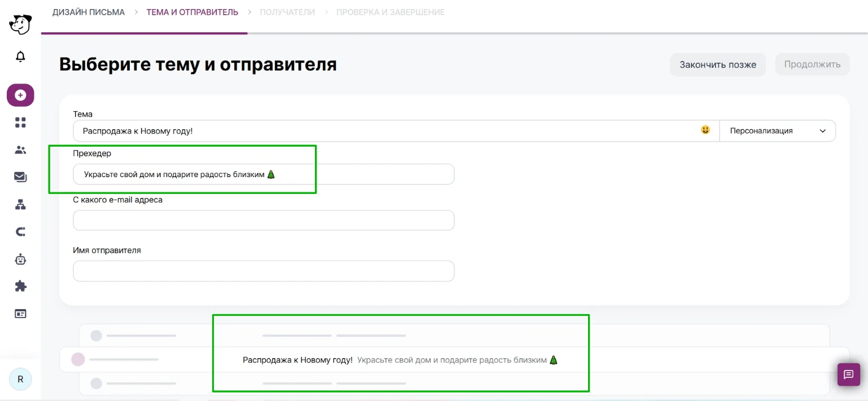Click the purple plus create button

coord(20,95)
